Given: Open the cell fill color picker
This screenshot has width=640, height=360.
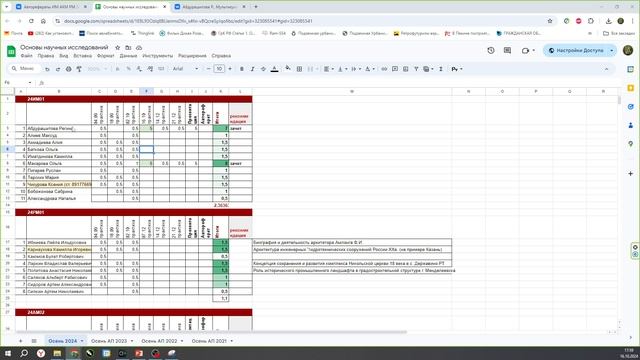Looking at the screenshot, I should pyautogui.click(x=288, y=69).
